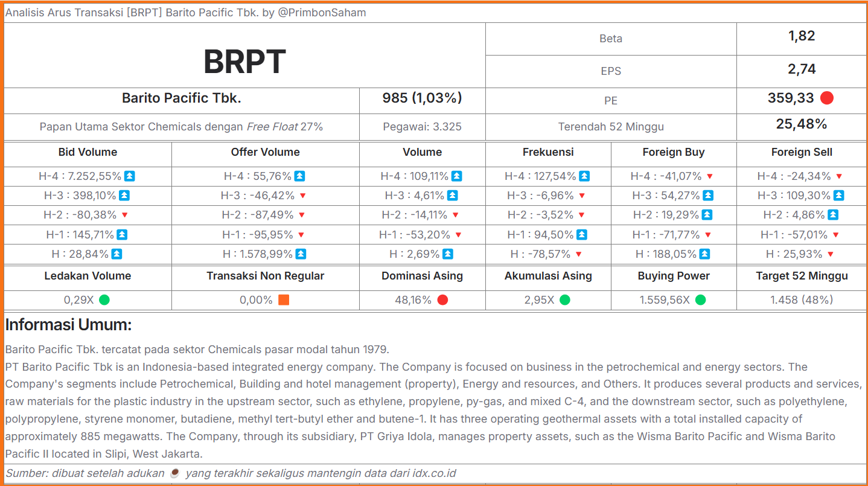Click the Terendah 52 Minggu label cell
Screen dimensions: 868x486
[611, 127]
